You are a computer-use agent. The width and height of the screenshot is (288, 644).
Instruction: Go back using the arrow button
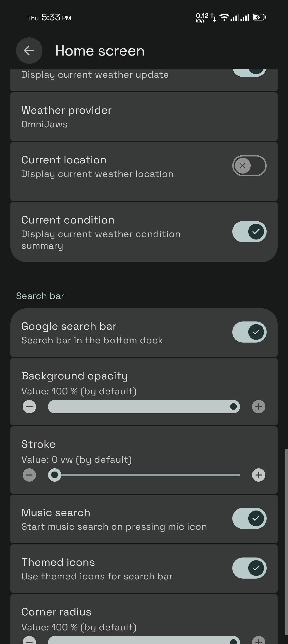coord(29,51)
